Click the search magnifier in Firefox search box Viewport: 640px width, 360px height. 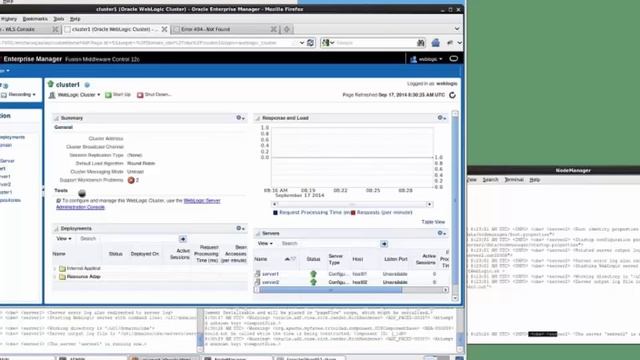(x=420, y=42)
